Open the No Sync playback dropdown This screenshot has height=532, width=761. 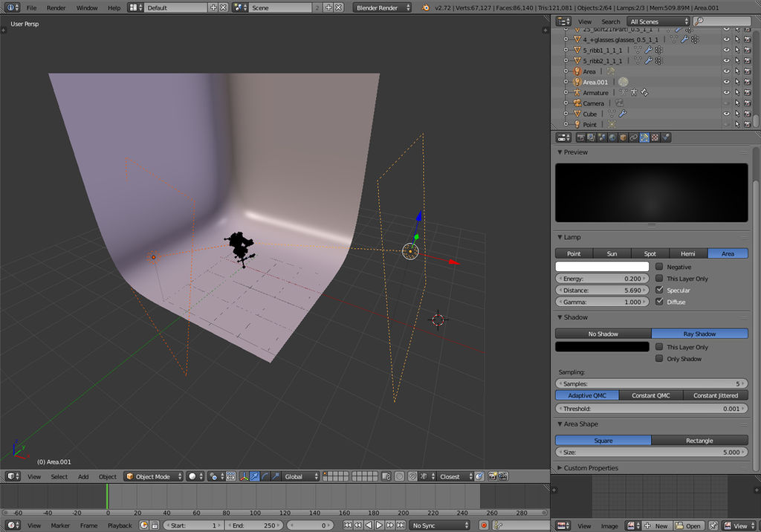tap(438, 525)
